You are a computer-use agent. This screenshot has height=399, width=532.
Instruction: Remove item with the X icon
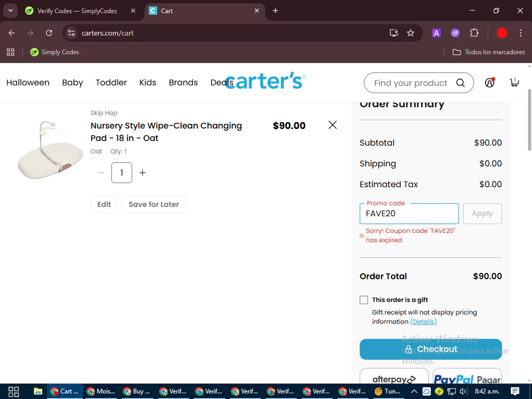(332, 125)
